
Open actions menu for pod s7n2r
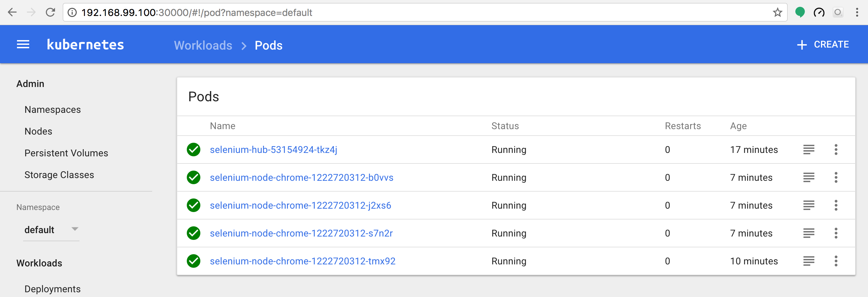836,233
